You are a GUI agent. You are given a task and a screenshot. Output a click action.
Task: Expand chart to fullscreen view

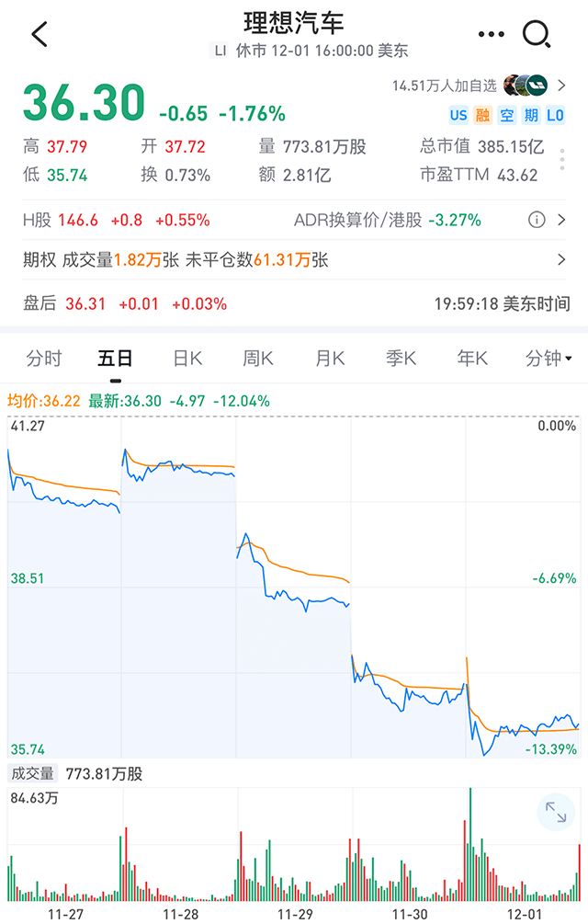click(556, 812)
